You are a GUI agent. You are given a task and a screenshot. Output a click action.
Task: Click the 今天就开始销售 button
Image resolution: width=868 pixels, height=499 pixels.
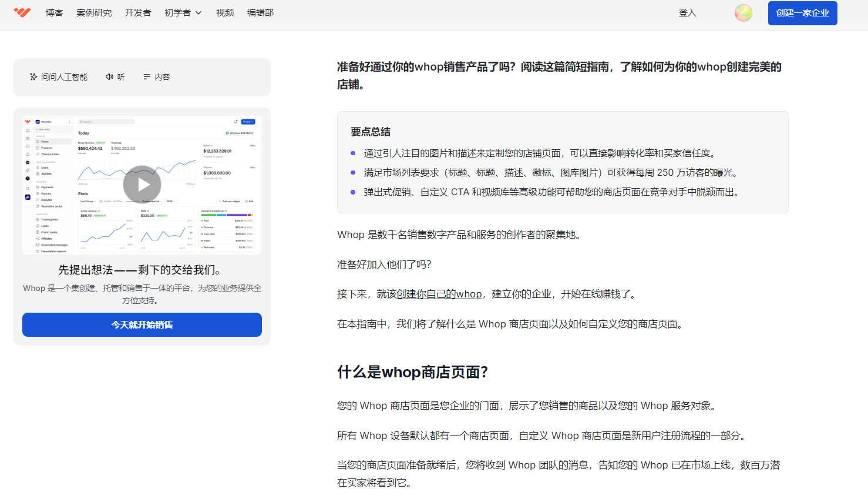[142, 324]
